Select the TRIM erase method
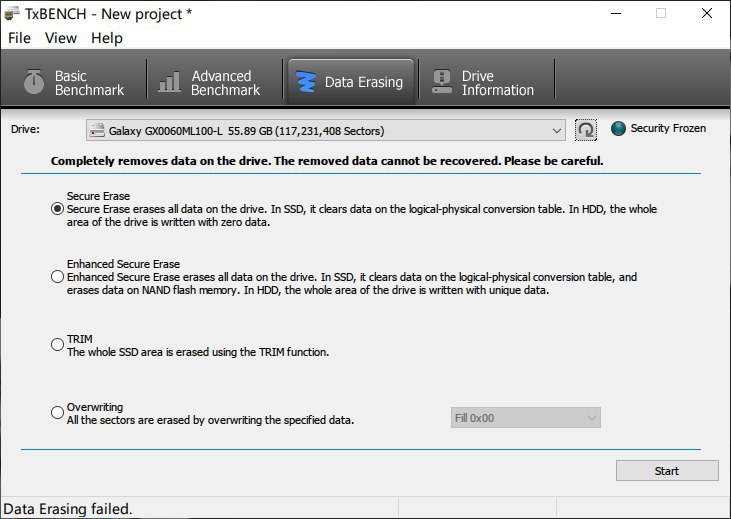 coord(57,345)
